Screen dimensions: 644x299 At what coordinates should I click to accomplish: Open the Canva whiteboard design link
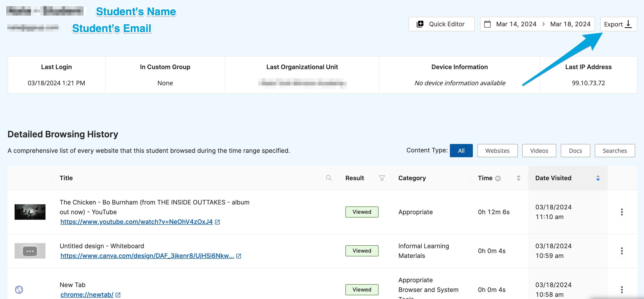pos(147,256)
